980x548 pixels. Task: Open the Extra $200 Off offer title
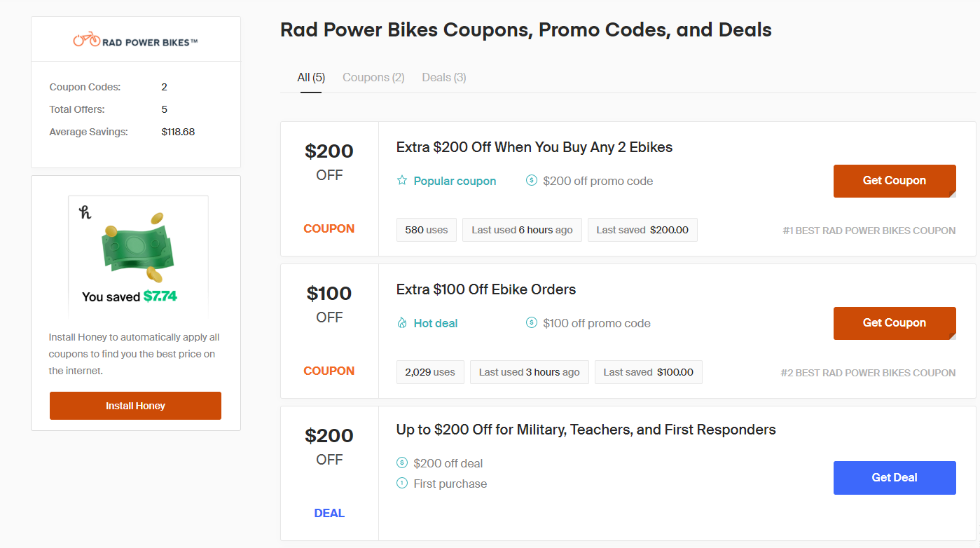pyautogui.click(x=534, y=147)
